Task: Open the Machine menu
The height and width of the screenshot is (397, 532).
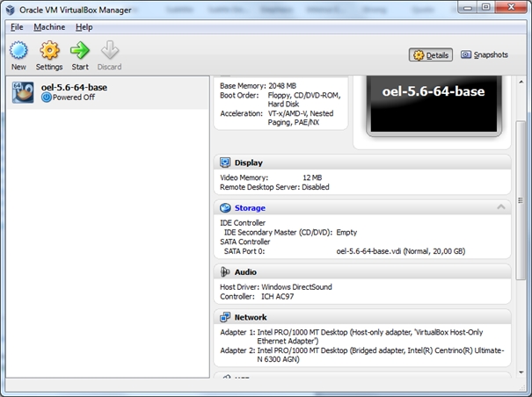Action: pos(49,27)
